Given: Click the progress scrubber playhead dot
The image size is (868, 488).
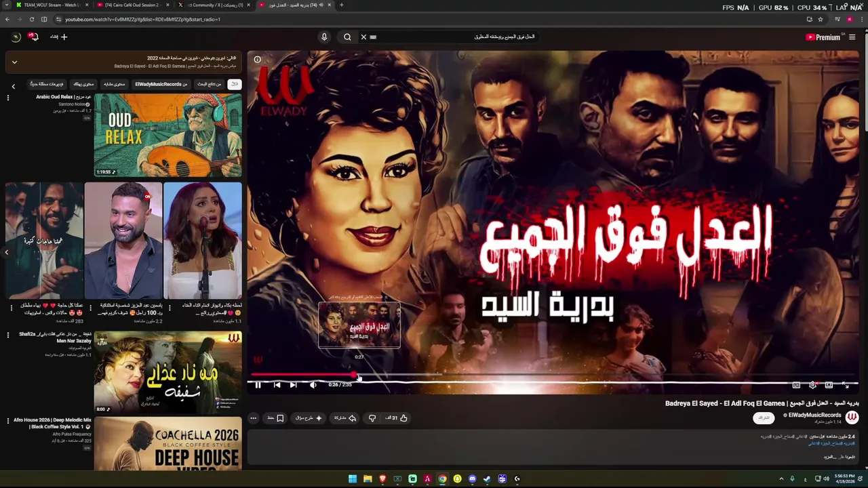Looking at the screenshot, I should coord(354,374).
